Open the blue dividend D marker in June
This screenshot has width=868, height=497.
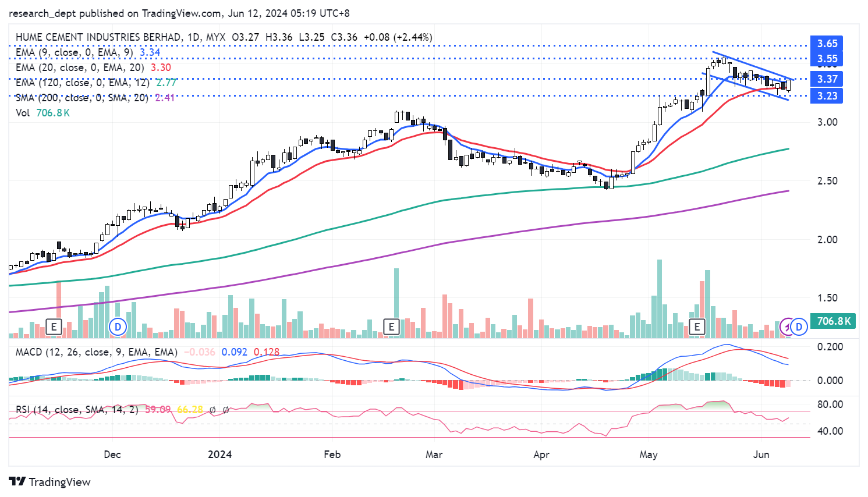pos(799,327)
